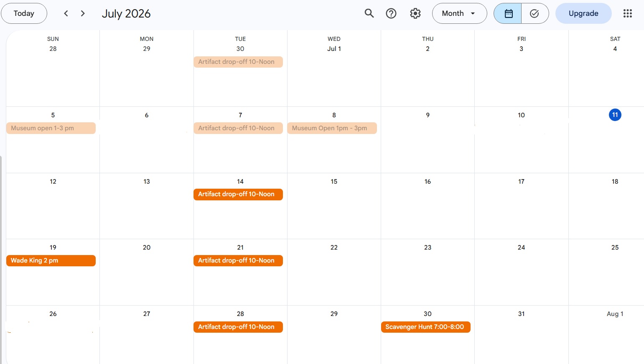Click date number 3 under FRI
The width and height of the screenshot is (644, 364).
(521, 49)
